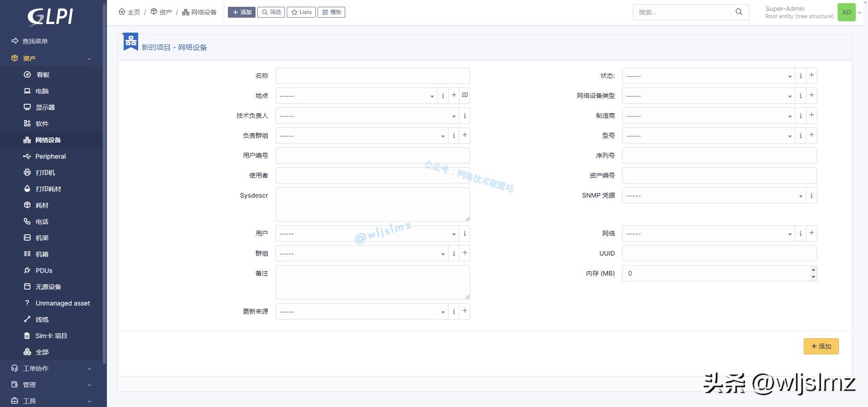Click the 模板 button in the toolbar
Image resolution: width=868 pixels, height=407 pixels.
click(331, 12)
